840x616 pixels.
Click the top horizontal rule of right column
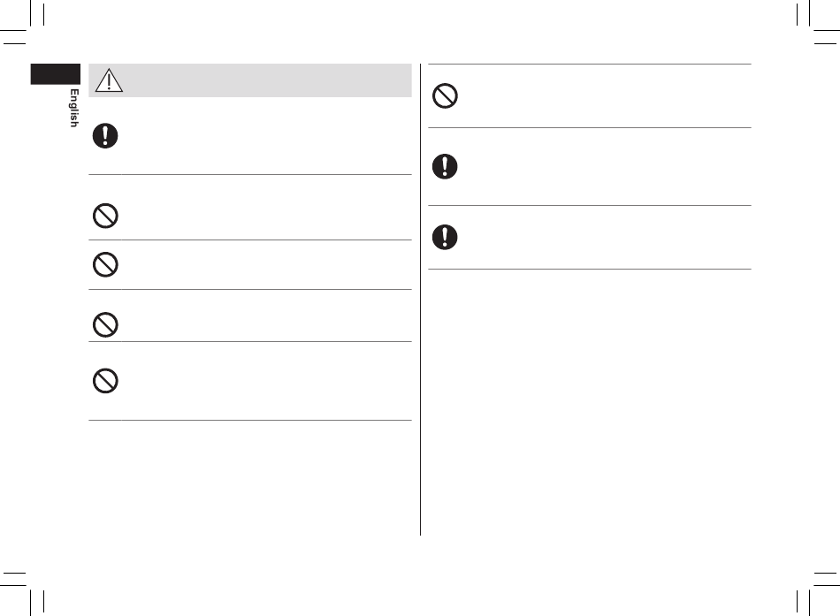point(590,64)
